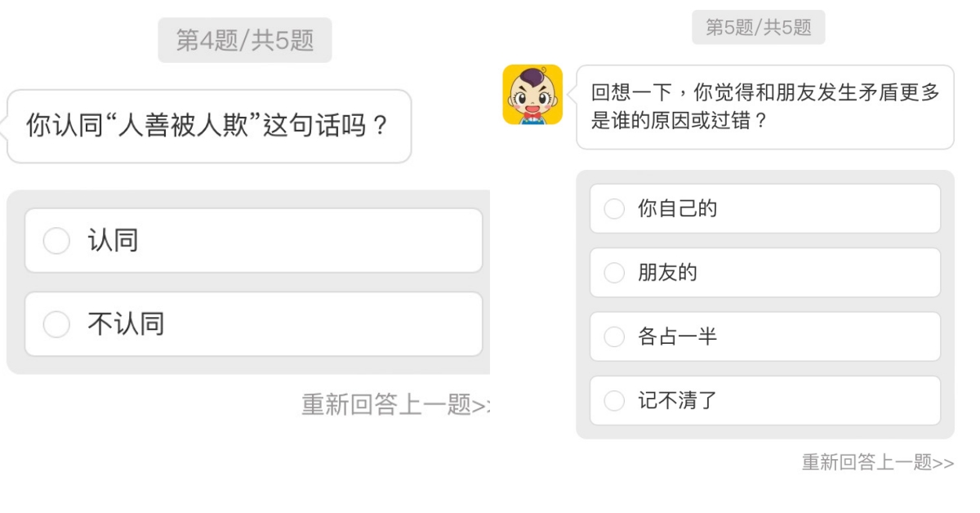Tap the 第5题/共5题 progress label
This screenshot has width=980, height=513.
(x=758, y=28)
